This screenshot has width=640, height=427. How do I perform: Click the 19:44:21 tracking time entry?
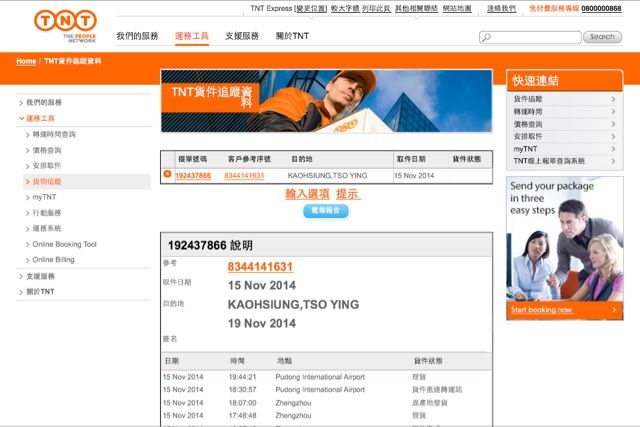(x=242, y=377)
